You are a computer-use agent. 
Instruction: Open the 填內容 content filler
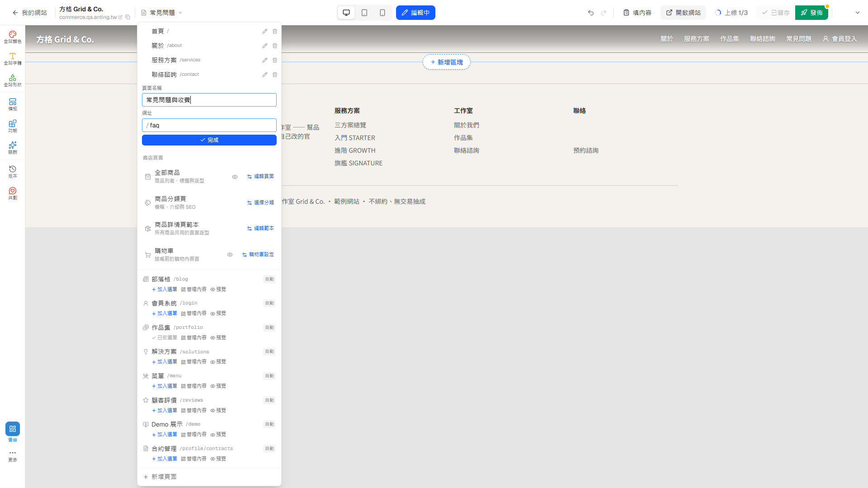click(637, 13)
